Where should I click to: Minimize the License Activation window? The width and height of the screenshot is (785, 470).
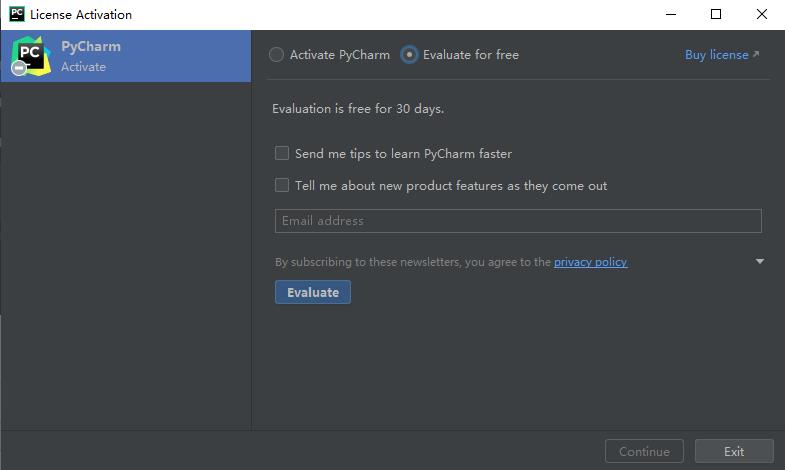[670, 14]
